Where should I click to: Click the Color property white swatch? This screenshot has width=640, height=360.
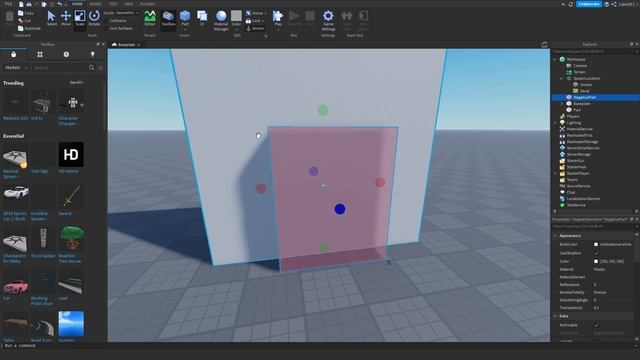[596, 261]
